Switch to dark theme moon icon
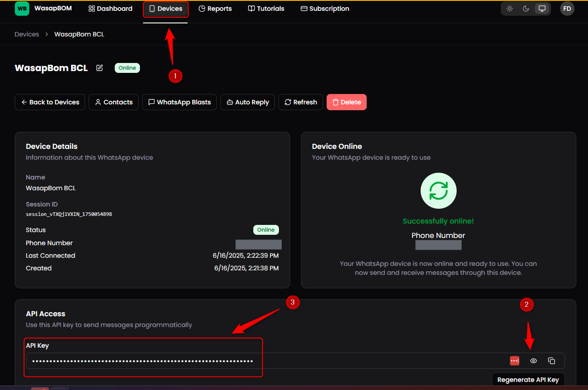Viewport: 588px width, 390px height. click(526, 9)
